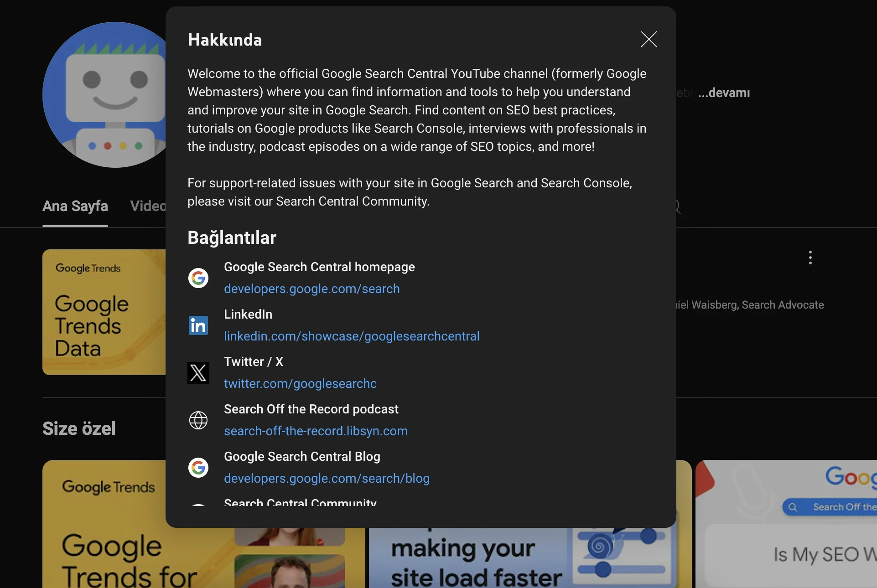The height and width of the screenshot is (588, 877).
Task: Click the Google icon beside Search Central homepage
Action: tap(198, 278)
